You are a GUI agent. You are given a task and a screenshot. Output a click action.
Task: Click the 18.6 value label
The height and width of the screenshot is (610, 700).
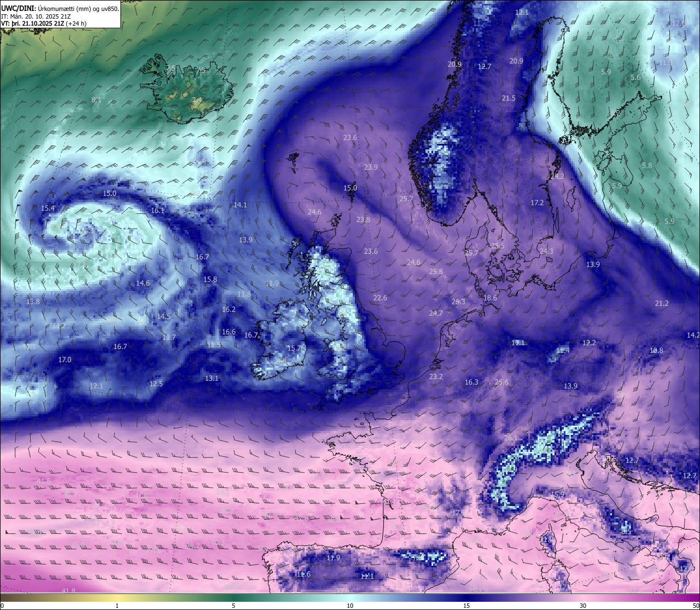click(x=491, y=298)
